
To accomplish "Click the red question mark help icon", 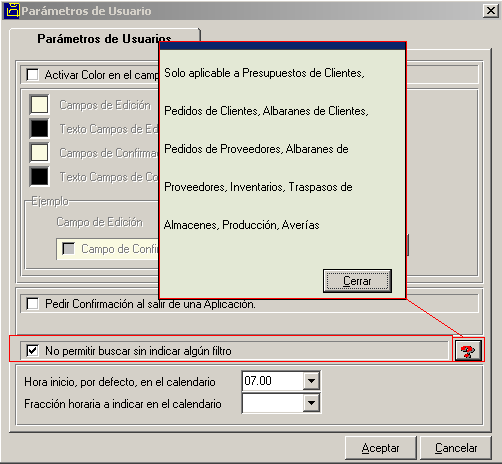I will (x=468, y=351).
